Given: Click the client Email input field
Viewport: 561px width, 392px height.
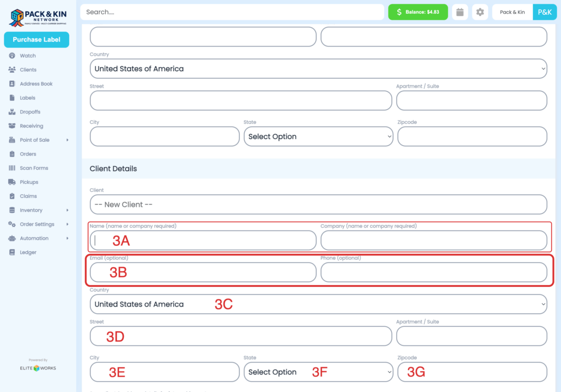Looking at the screenshot, I should tap(203, 272).
